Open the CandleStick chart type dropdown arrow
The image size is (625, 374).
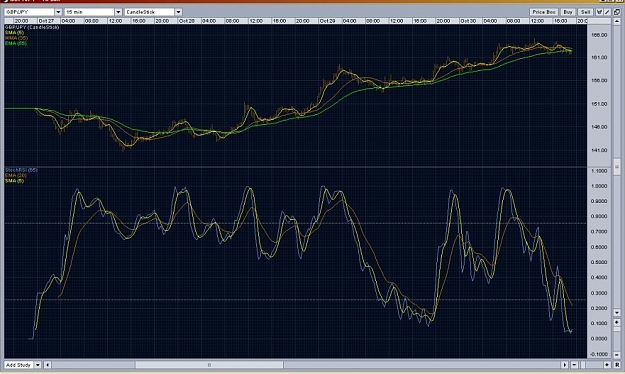coord(179,12)
